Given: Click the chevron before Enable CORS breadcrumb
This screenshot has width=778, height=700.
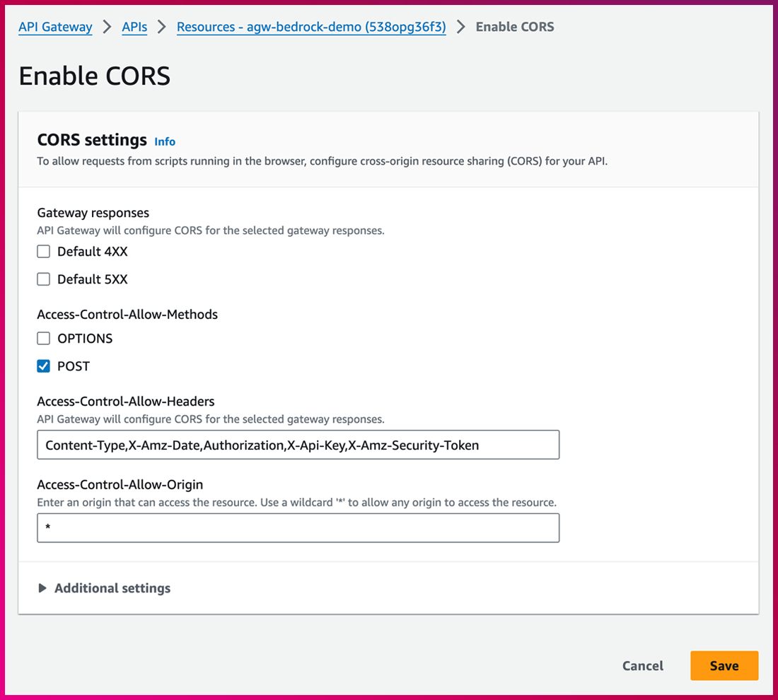Looking at the screenshot, I should (x=461, y=27).
